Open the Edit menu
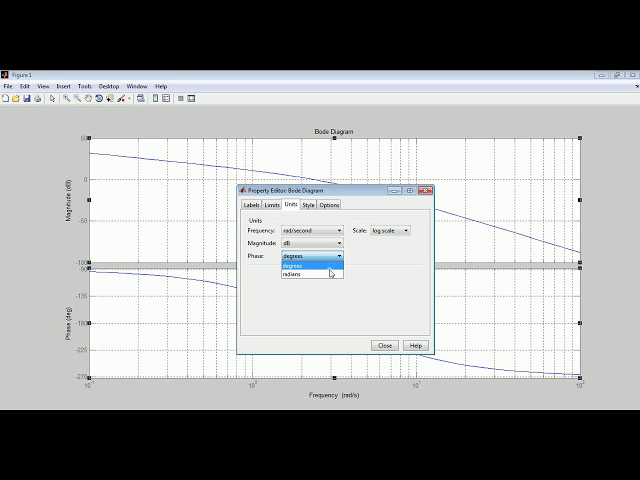 coord(25,87)
